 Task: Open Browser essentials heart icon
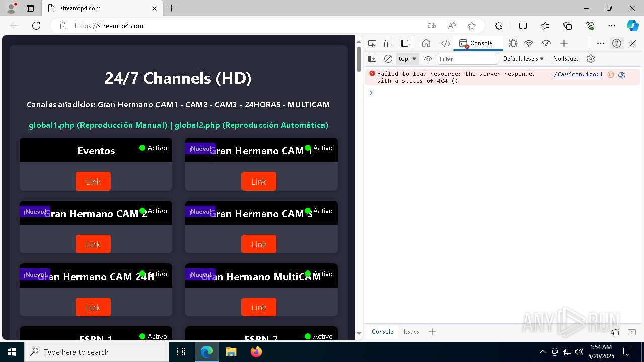[x=590, y=26]
